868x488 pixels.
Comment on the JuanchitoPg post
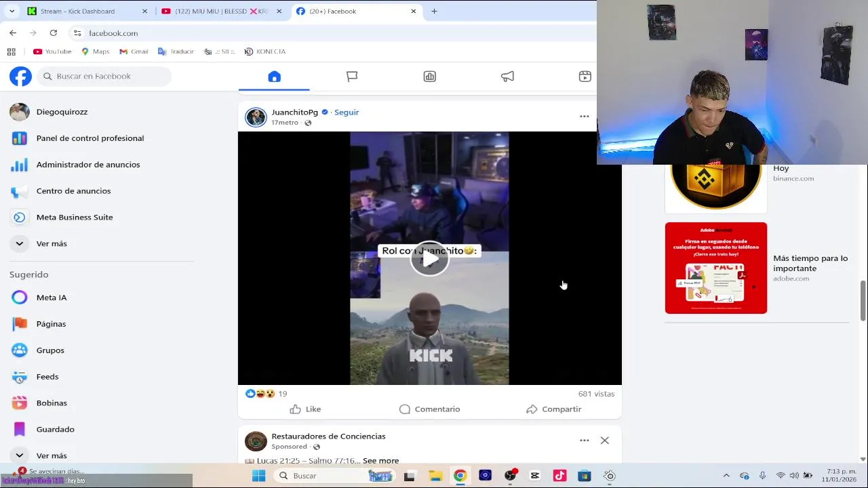(429, 409)
